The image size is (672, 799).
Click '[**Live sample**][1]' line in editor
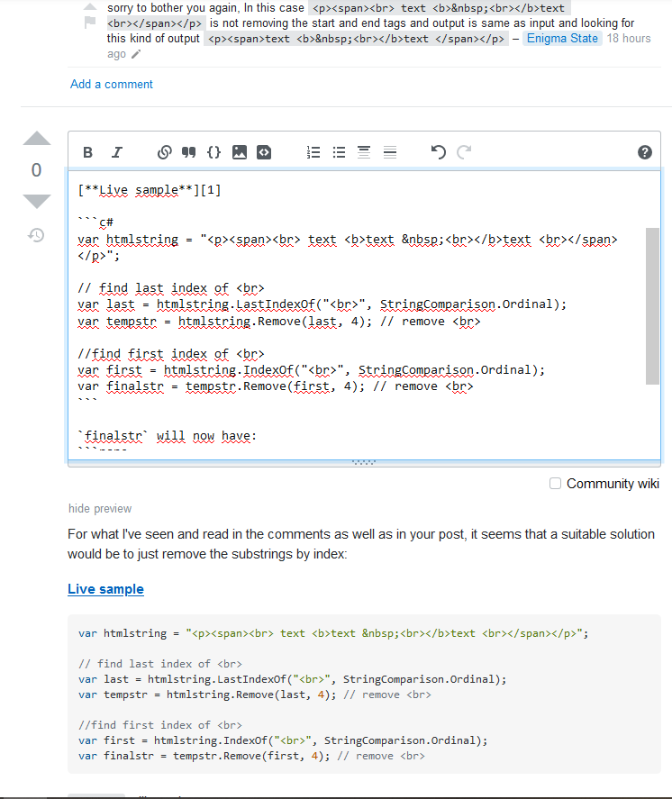[x=150, y=190]
